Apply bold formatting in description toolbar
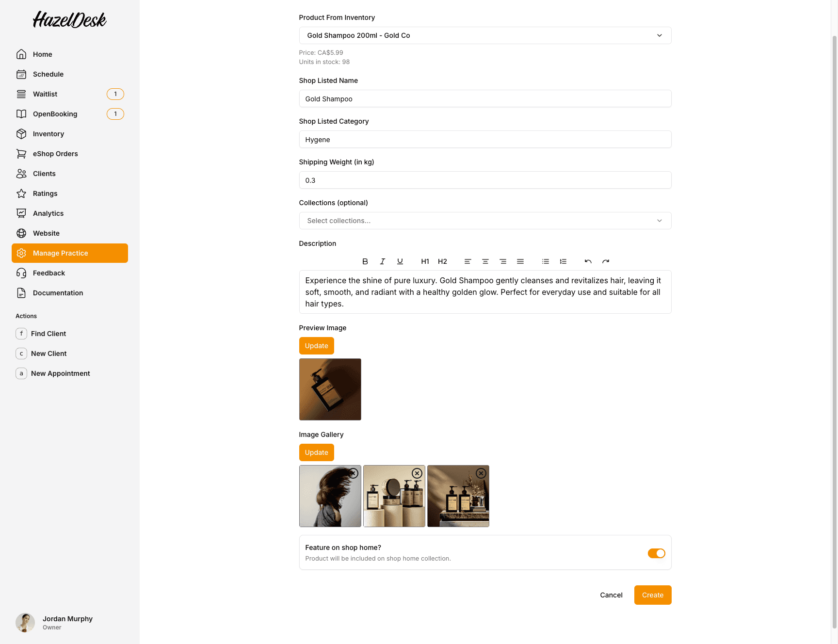The image size is (838, 644). pyautogui.click(x=365, y=261)
